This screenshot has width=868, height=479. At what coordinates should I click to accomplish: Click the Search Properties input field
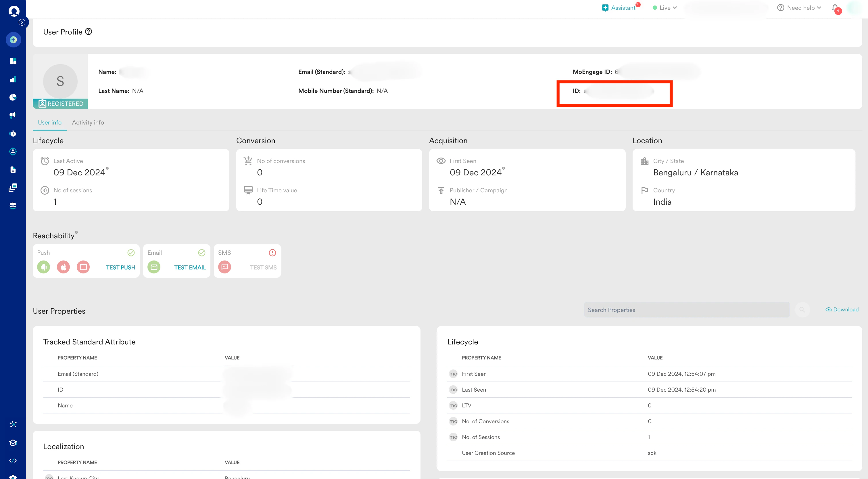[686, 310]
